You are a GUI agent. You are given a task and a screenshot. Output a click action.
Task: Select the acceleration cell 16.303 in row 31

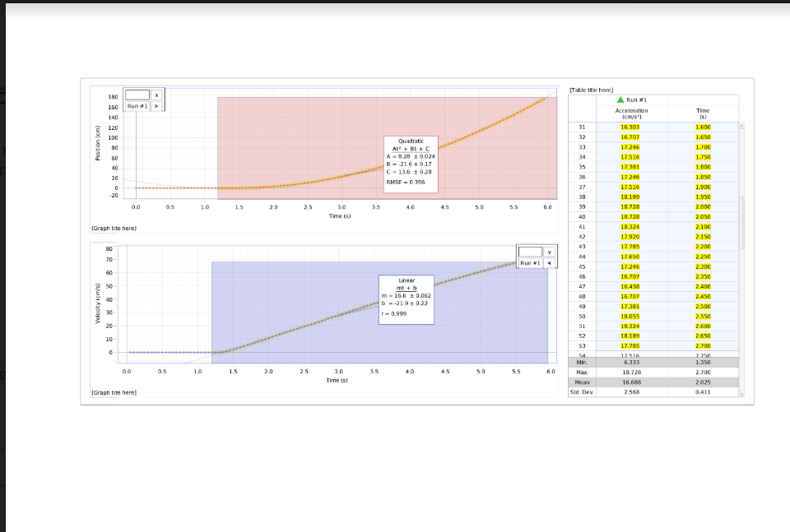pyautogui.click(x=630, y=127)
